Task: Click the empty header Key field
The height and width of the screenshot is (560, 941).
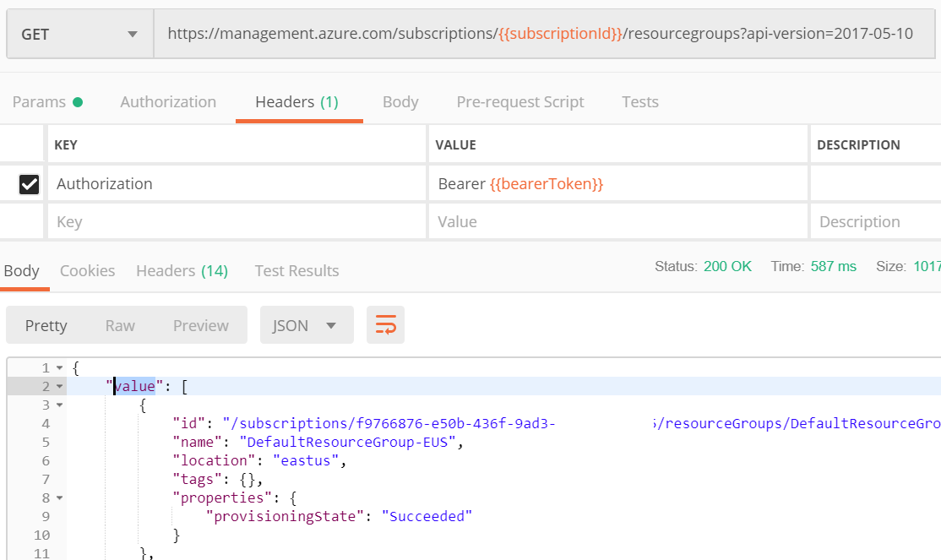Action: [x=237, y=222]
